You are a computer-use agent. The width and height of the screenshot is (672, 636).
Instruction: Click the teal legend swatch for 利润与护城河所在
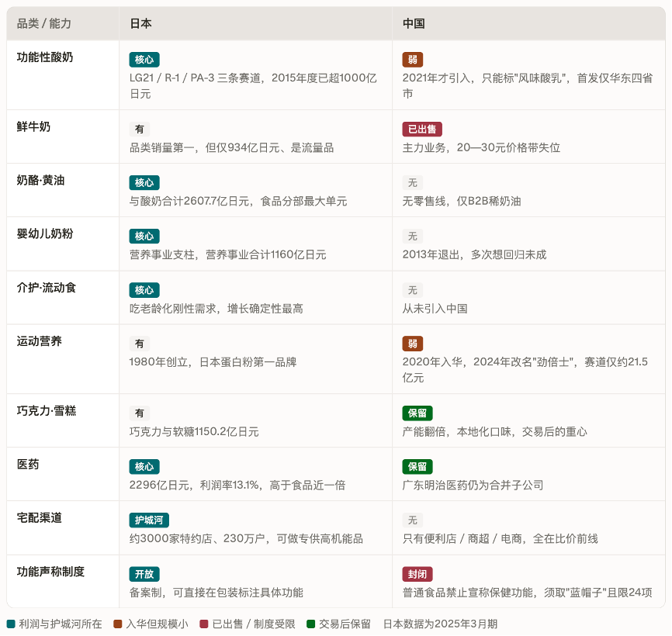pyautogui.click(x=11, y=624)
